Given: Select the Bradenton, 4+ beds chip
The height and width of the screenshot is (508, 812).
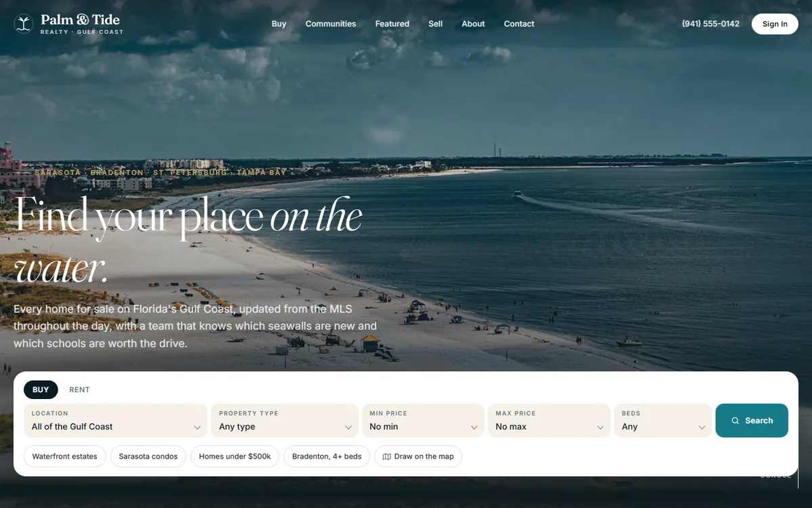Looking at the screenshot, I should point(327,457).
